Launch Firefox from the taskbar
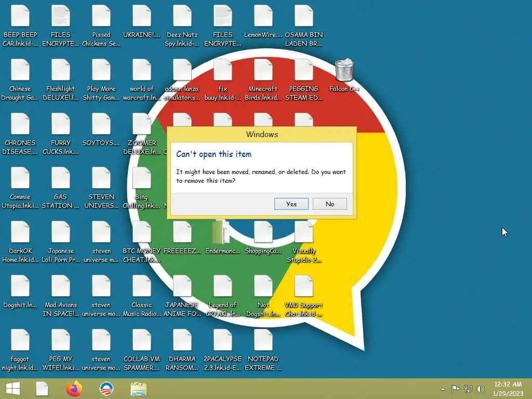Image resolution: width=532 pixels, height=399 pixels. tap(74, 389)
